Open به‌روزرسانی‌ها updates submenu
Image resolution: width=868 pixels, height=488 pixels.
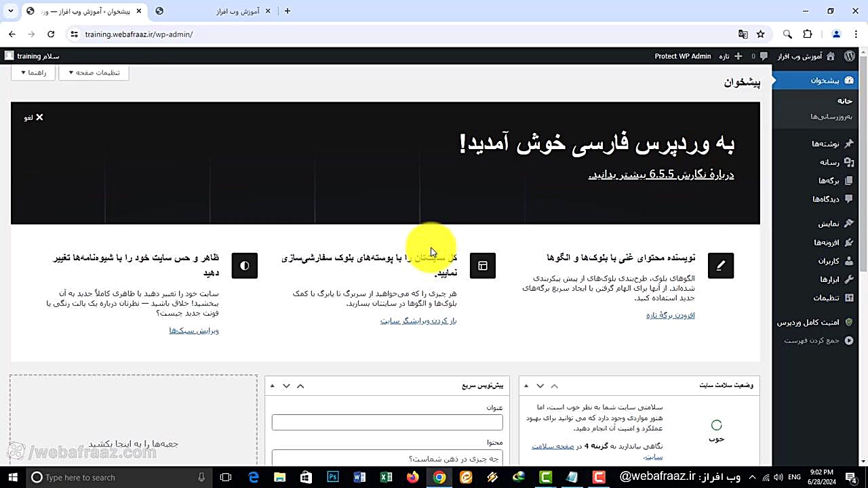coord(831,117)
